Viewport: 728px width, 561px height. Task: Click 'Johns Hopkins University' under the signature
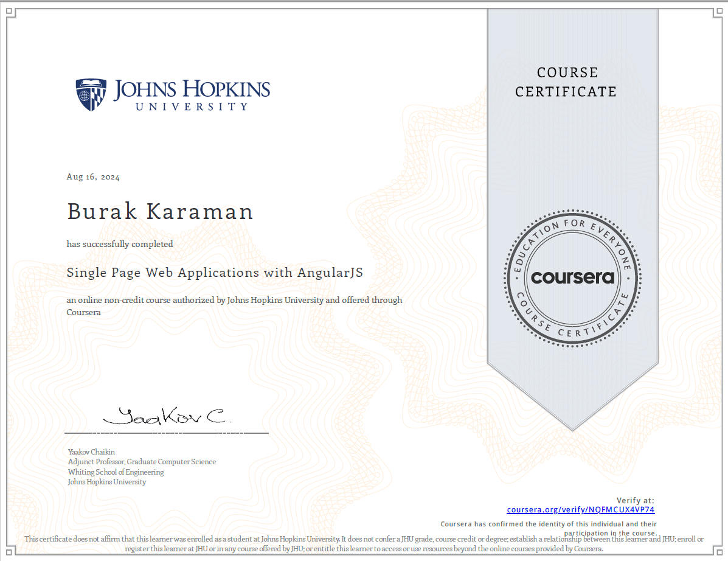click(107, 481)
